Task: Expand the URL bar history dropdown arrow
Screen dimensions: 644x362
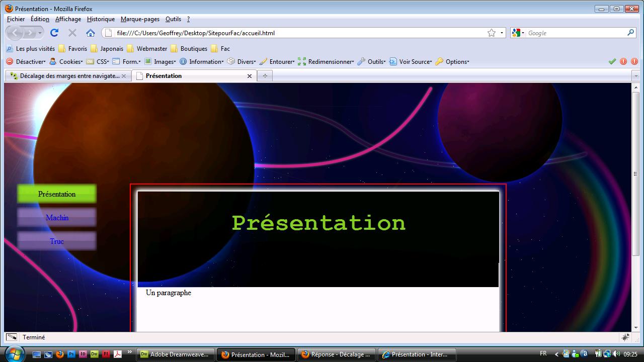Action: click(x=502, y=33)
